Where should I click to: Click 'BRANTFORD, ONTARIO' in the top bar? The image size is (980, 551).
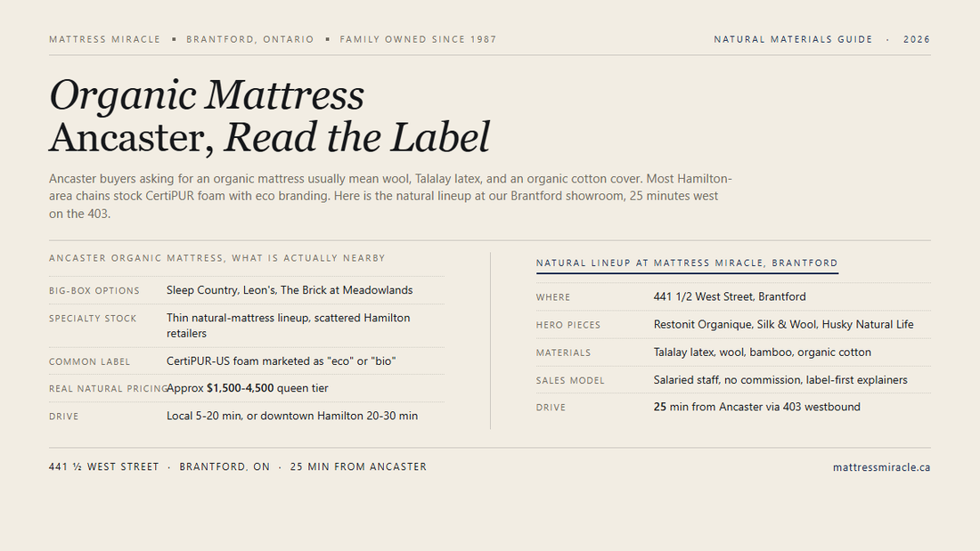point(250,39)
